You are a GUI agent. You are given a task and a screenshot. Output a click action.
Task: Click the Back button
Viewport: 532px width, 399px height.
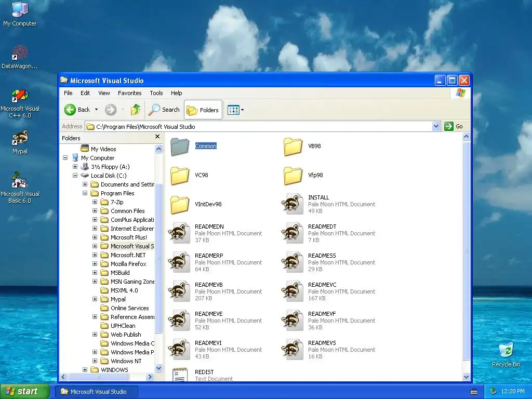(78, 110)
